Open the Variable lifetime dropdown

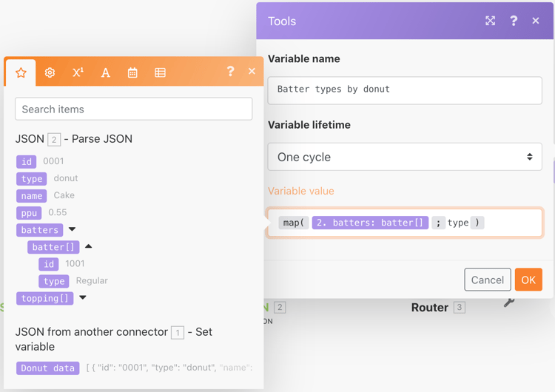click(405, 157)
